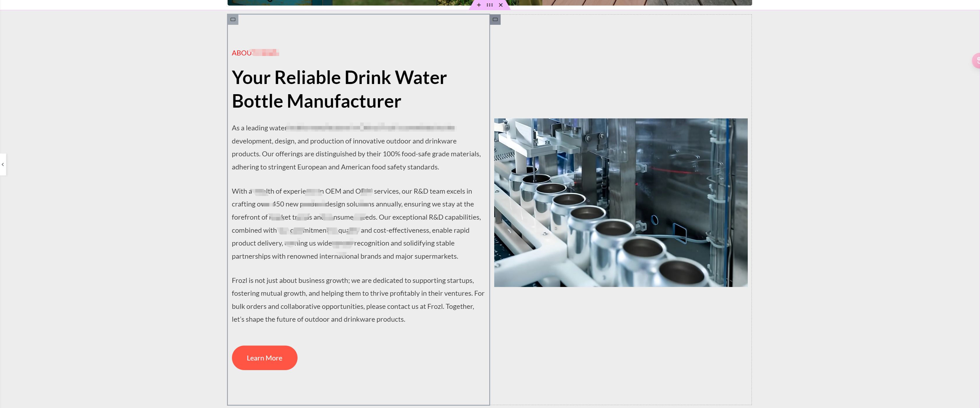Click the Learn More button
Screen dimensions: 980x408
[264, 358]
